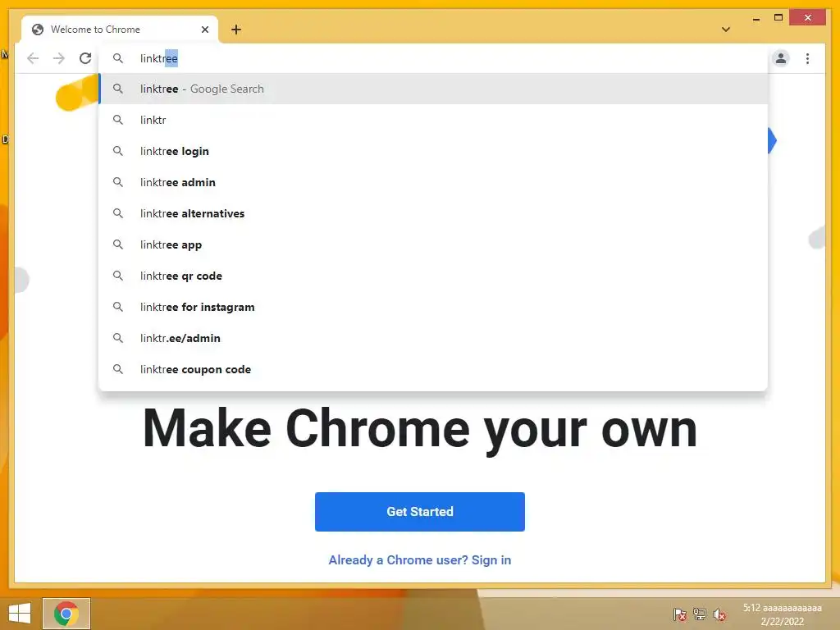Open a new tab with plus button
Image resolution: width=840 pixels, height=630 pixels.
click(236, 30)
